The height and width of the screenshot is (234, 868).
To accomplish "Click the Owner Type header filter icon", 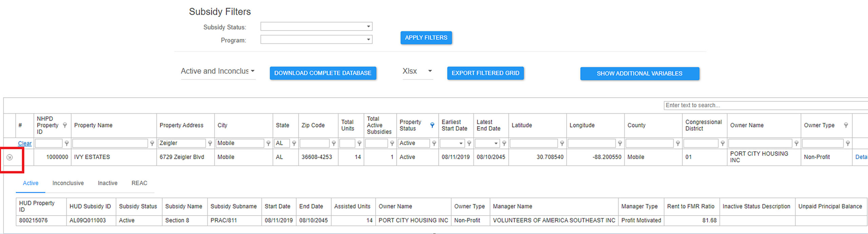I will 846,125.
